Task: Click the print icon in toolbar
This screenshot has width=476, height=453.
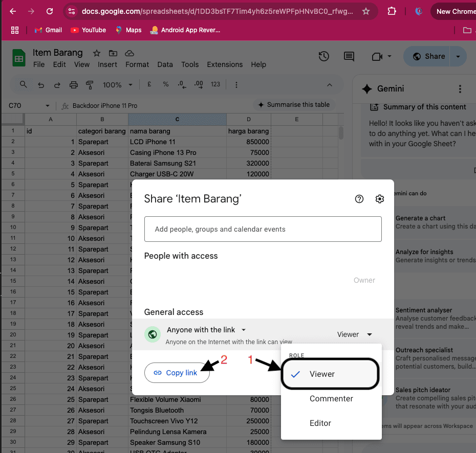Action: click(x=74, y=85)
